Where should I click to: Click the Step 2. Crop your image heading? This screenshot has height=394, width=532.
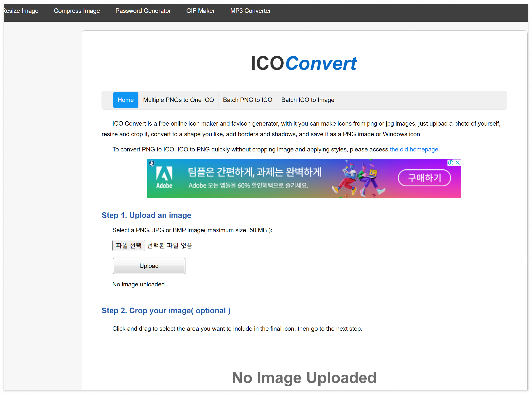166,311
